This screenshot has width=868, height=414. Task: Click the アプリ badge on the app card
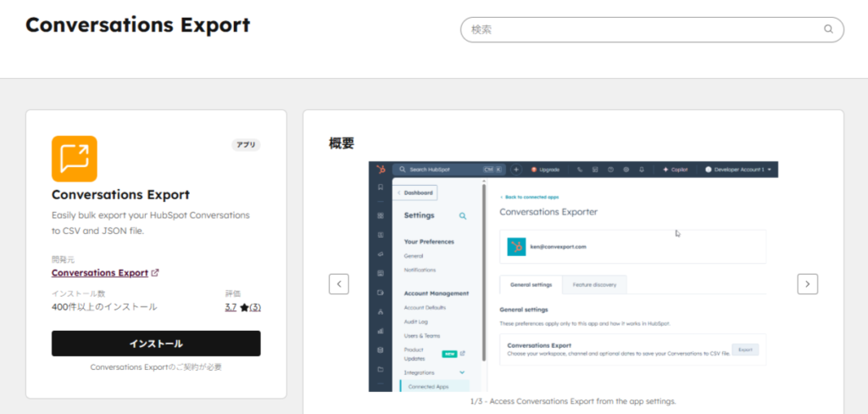246,145
